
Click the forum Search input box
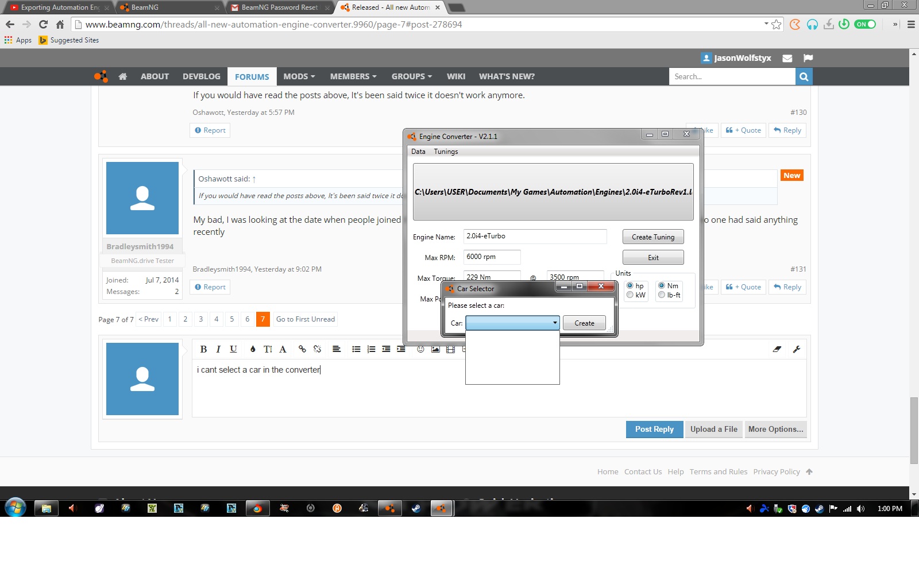click(x=732, y=76)
